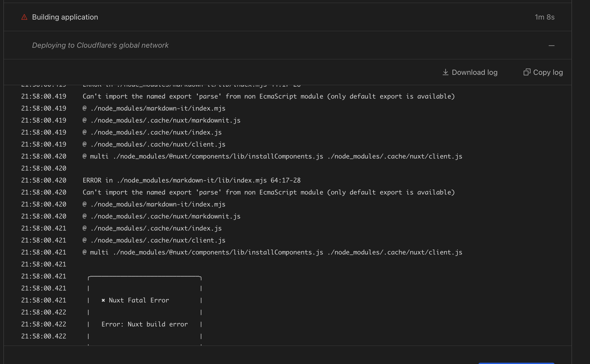Click the Nuxt Fatal Error heading in log
The image size is (590, 364).
click(139, 300)
